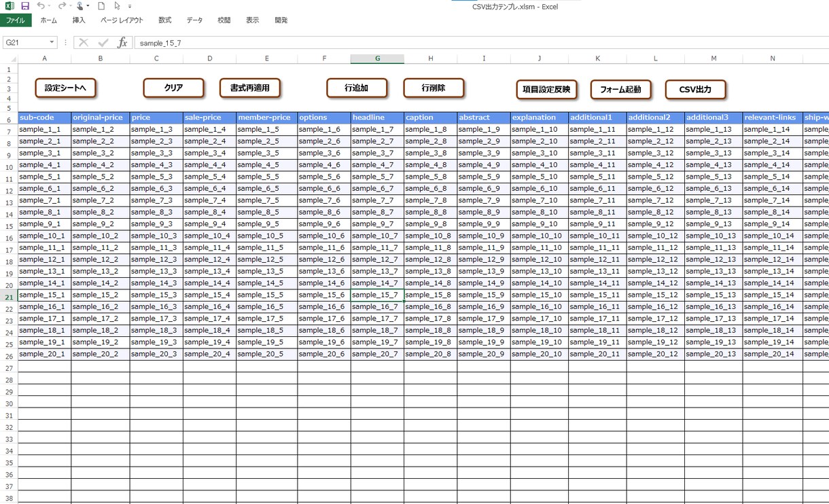Open the 校閲 ribbon tab
The height and width of the screenshot is (504, 829).
[x=224, y=20]
